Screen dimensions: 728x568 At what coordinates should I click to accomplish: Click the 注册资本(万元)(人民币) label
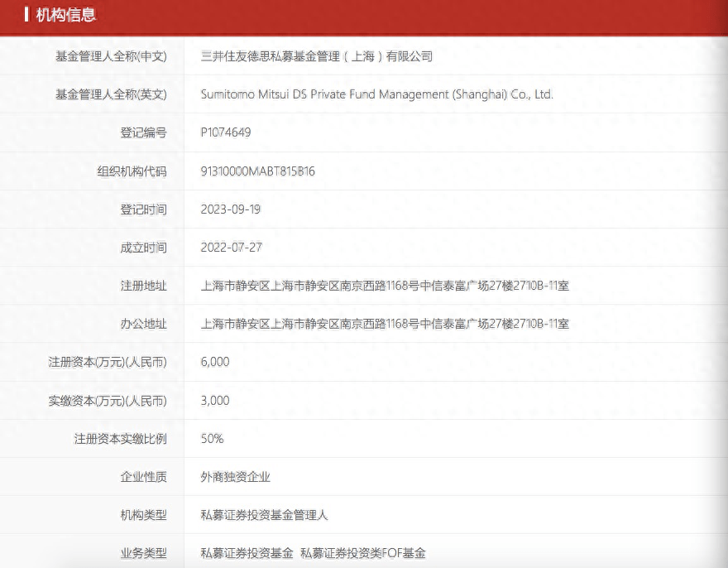[x=108, y=362]
